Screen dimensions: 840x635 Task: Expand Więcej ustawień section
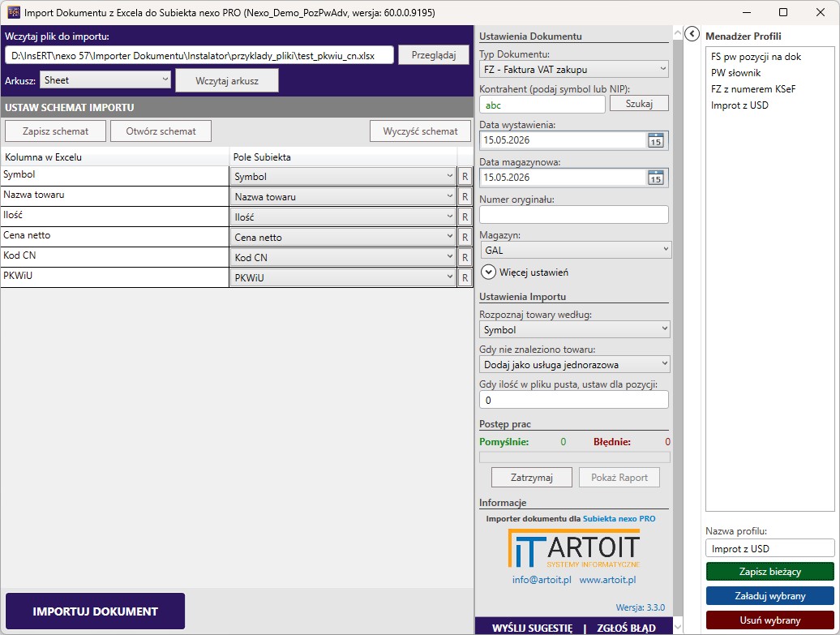click(x=488, y=272)
